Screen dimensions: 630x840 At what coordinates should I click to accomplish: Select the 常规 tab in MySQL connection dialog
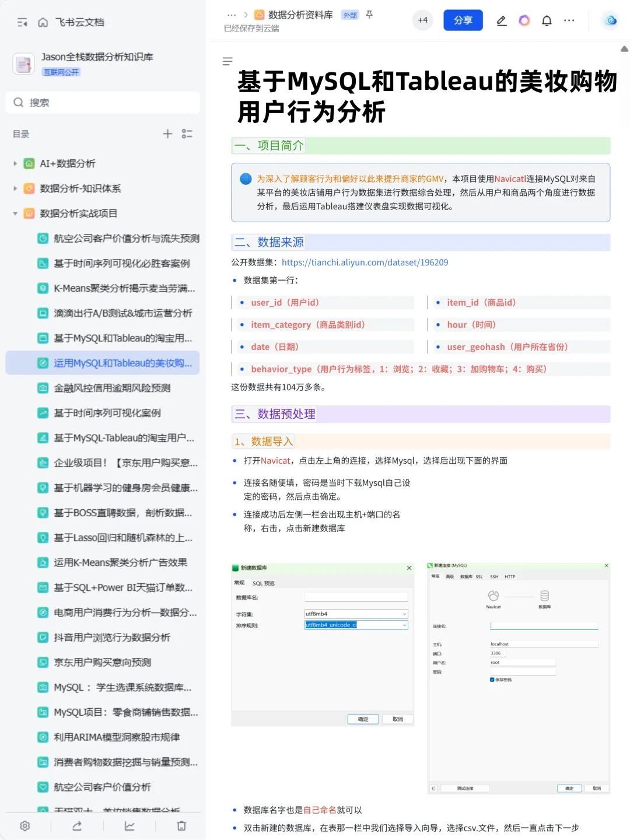[x=435, y=576]
